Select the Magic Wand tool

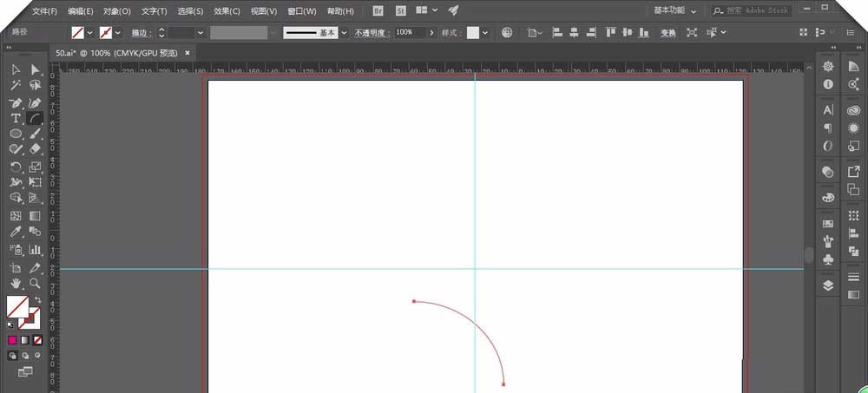point(16,85)
